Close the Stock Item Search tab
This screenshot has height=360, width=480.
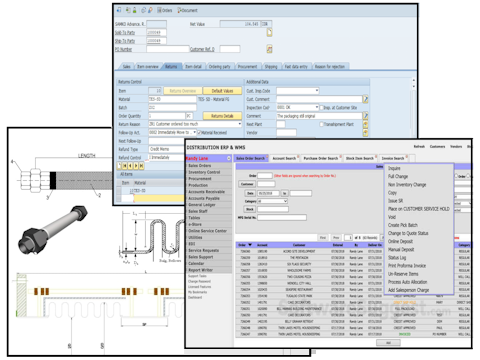[376, 157]
